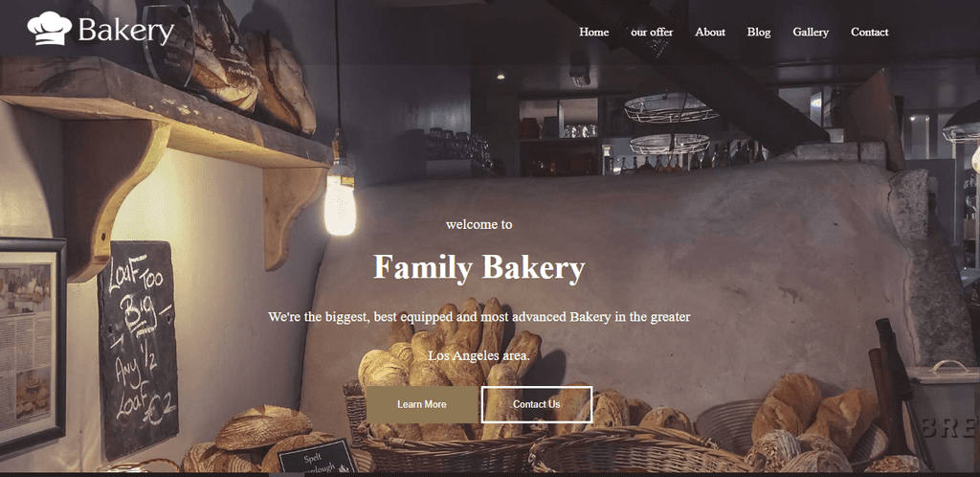This screenshot has width=980, height=477.
Task: View the Gallery page
Action: tap(811, 32)
